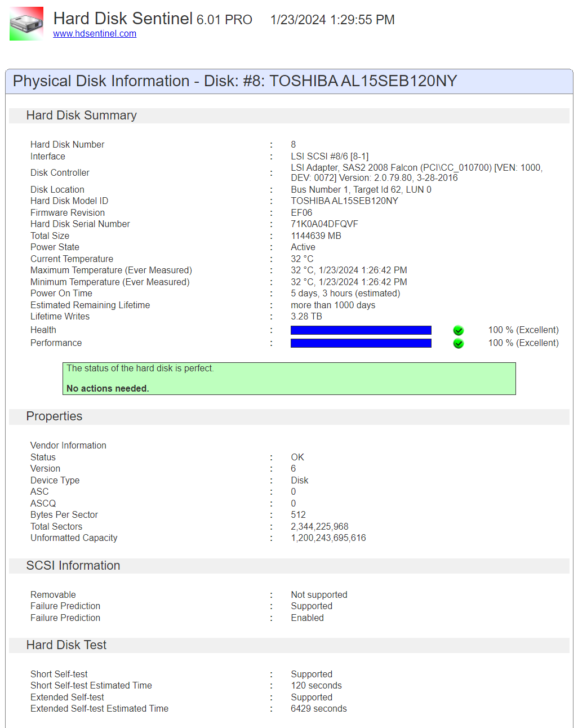The height and width of the screenshot is (728, 578).
Task: Click the Hard Disk Sentinel logo icon
Action: point(26,24)
